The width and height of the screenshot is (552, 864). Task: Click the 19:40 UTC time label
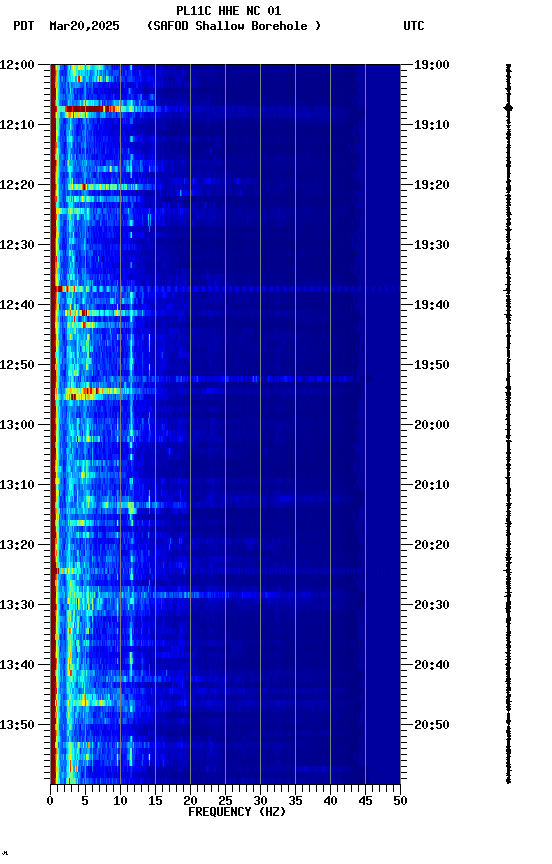point(432,305)
